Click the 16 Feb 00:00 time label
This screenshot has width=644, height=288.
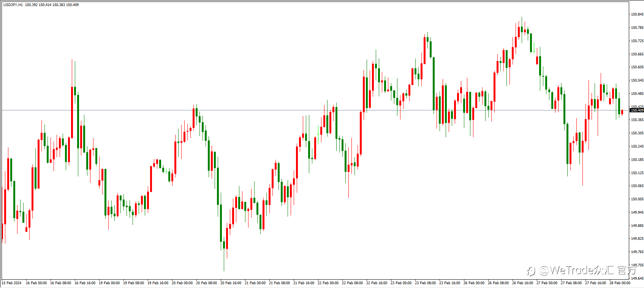36,283
